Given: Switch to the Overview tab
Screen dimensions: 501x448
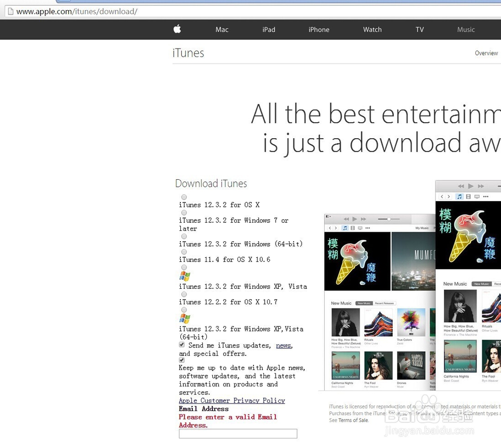Looking at the screenshot, I should (x=486, y=53).
